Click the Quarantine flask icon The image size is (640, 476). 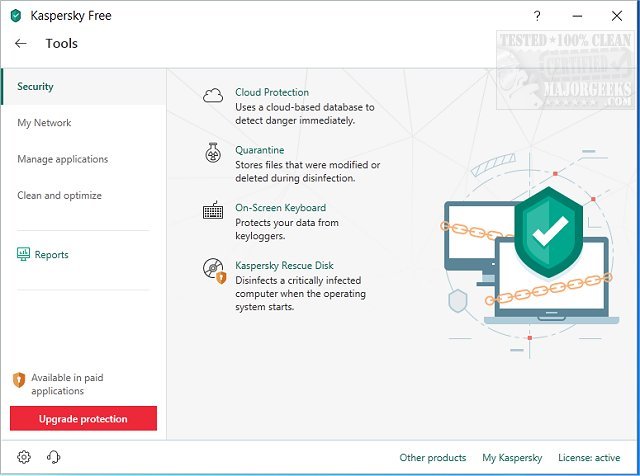click(x=213, y=153)
